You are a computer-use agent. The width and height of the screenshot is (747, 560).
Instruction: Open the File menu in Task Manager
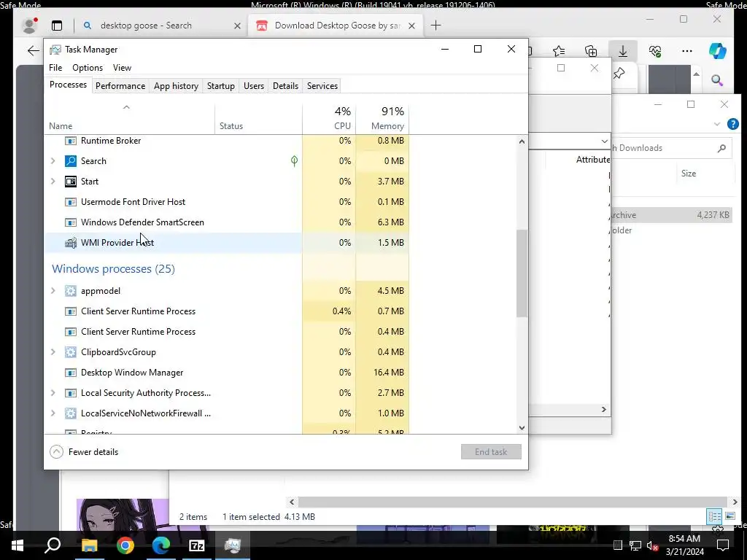click(x=55, y=68)
